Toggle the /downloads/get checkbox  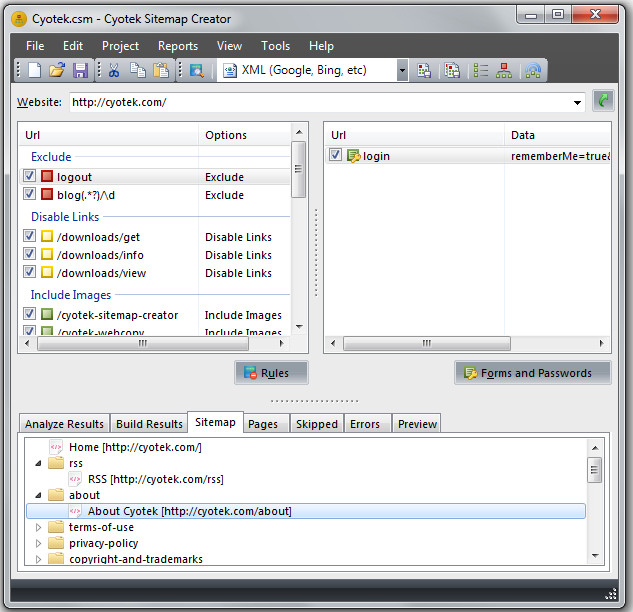(x=29, y=236)
